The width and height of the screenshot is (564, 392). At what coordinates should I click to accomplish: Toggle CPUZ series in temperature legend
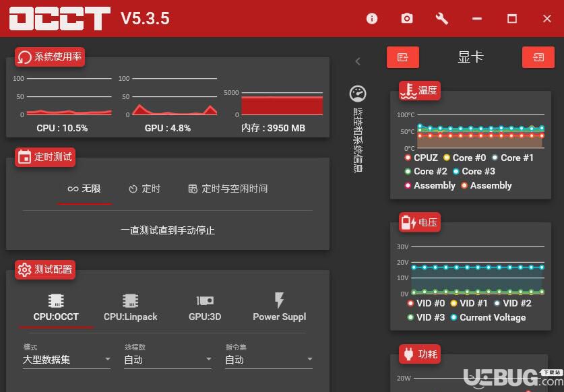click(x=422, y=158)
